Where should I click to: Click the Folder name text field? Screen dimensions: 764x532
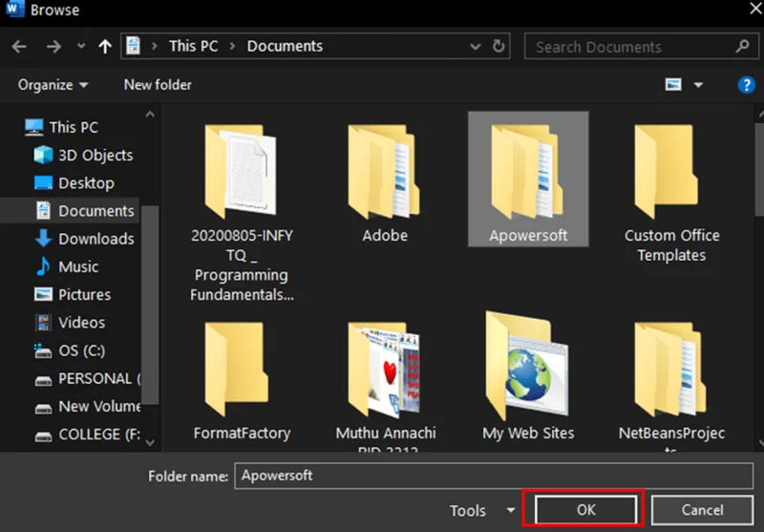(x=494, y=476)
